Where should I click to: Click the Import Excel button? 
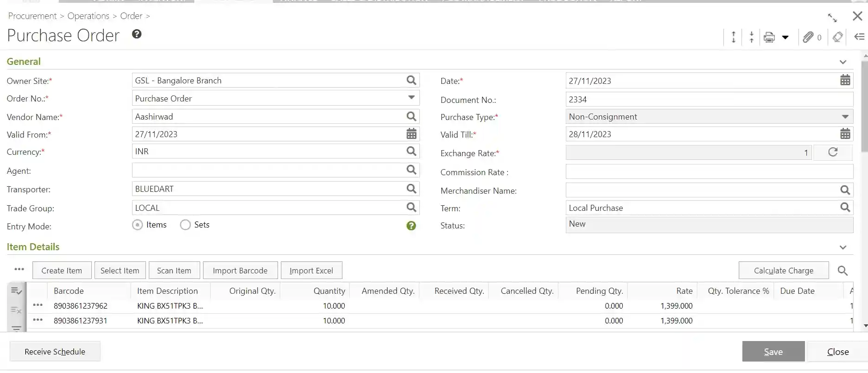coord(311,271)
